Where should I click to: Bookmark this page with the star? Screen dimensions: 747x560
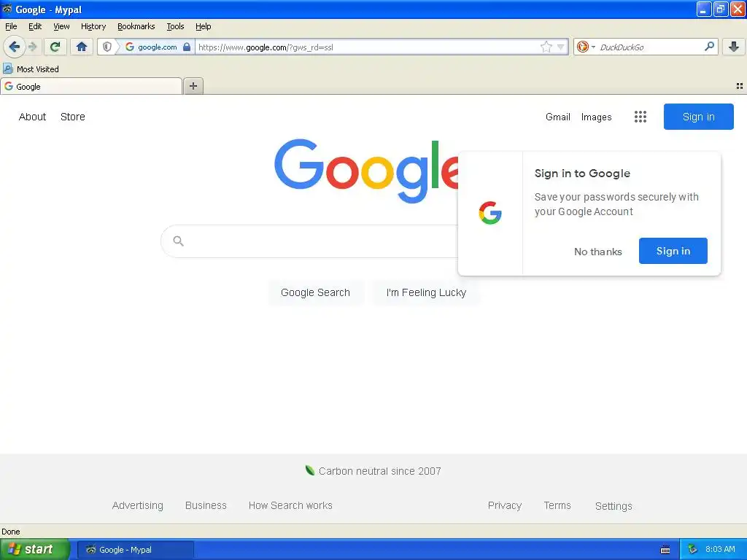pos(546,47)
